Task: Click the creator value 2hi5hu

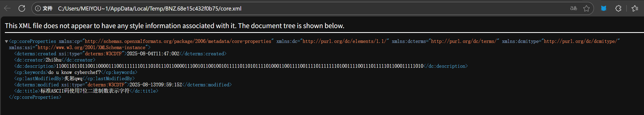Action: coord(54,60)
